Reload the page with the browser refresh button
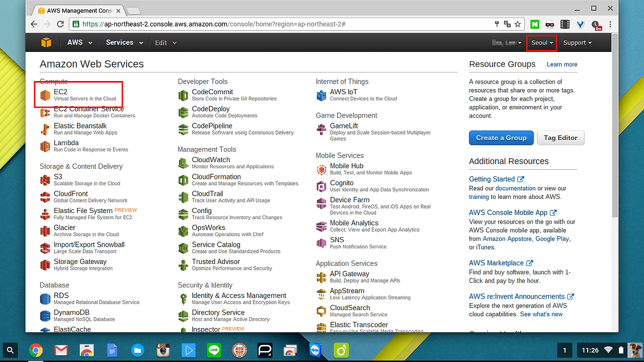The width and height of the screenshot is (644, 362). (60, 24)
